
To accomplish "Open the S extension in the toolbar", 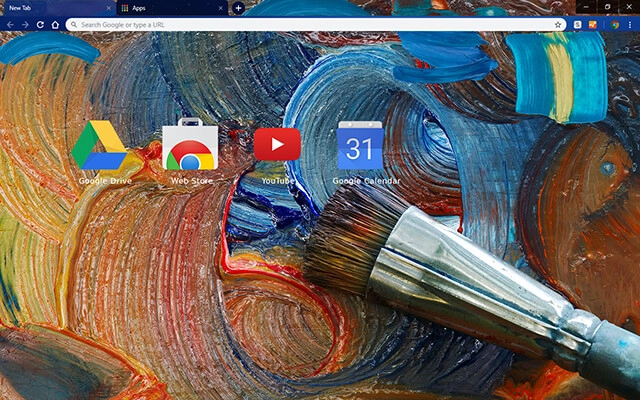I will 578,25.
